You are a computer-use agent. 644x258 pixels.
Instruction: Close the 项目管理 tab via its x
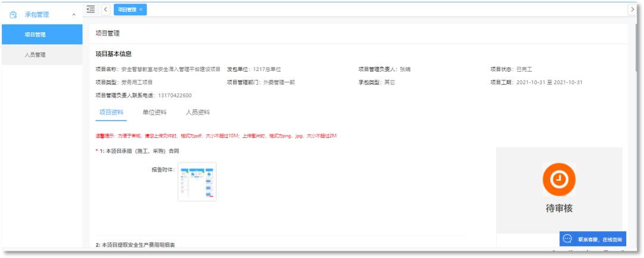coord(141,10)
